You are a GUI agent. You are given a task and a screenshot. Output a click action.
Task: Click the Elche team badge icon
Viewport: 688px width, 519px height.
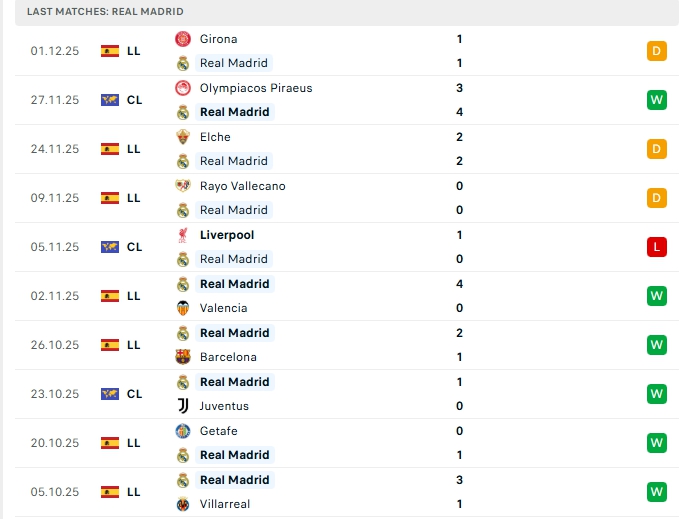[x=183, y=137]
